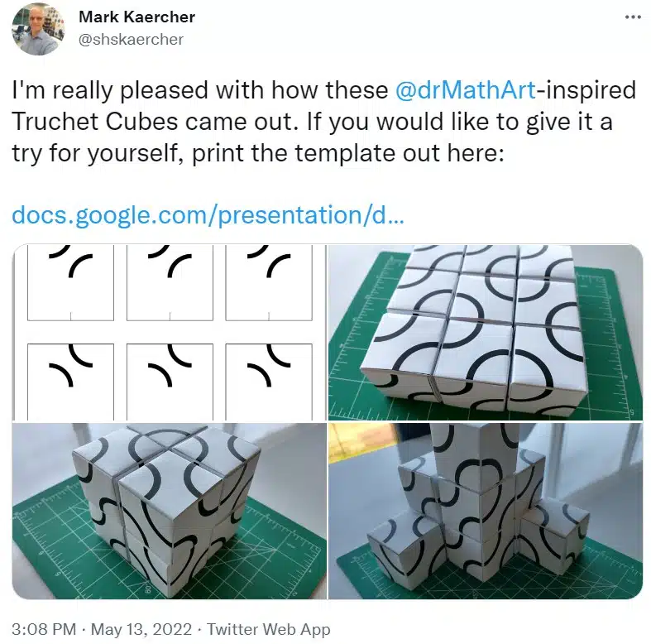Open the @drMathArt mention link
Image resolution: width=651 pixels, height=644 pixels.
(466, 90)
